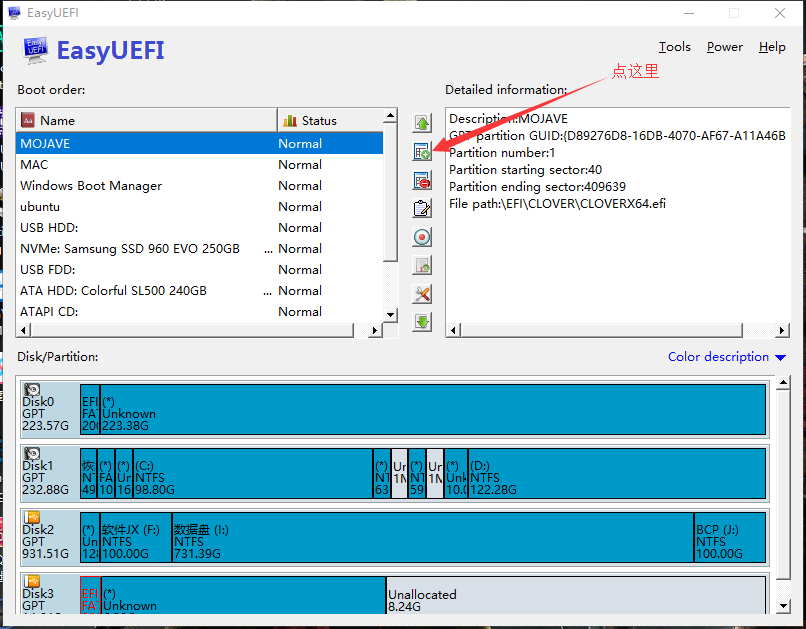The height and width of the screenshot is (629, 806).
Task: Click the create new boot entry icon
Action: (422, 152)
